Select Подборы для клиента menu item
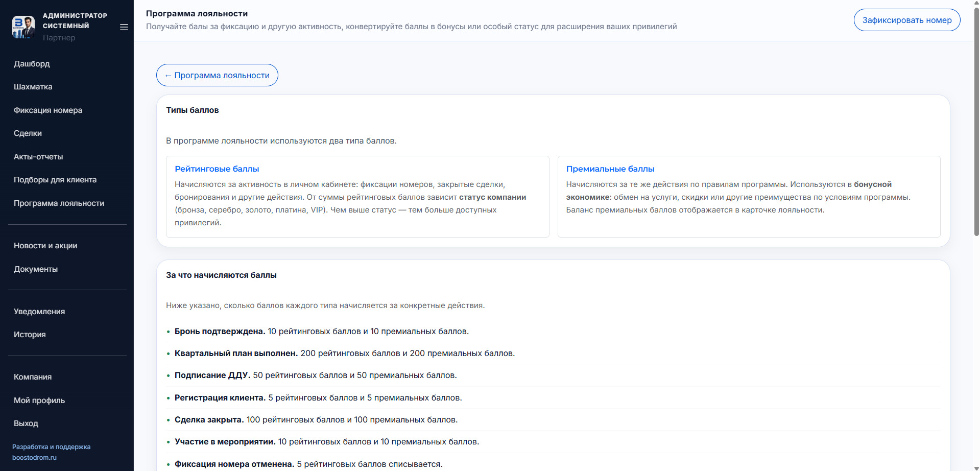The height and width of the screenshot is (471, 980). (x=55, y=180)
